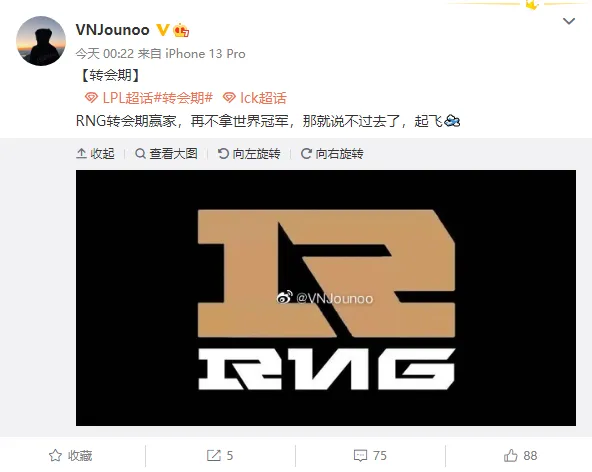592x472 pixels.
Task: Expand the post options chevron menu
Action: pos(569,21)
